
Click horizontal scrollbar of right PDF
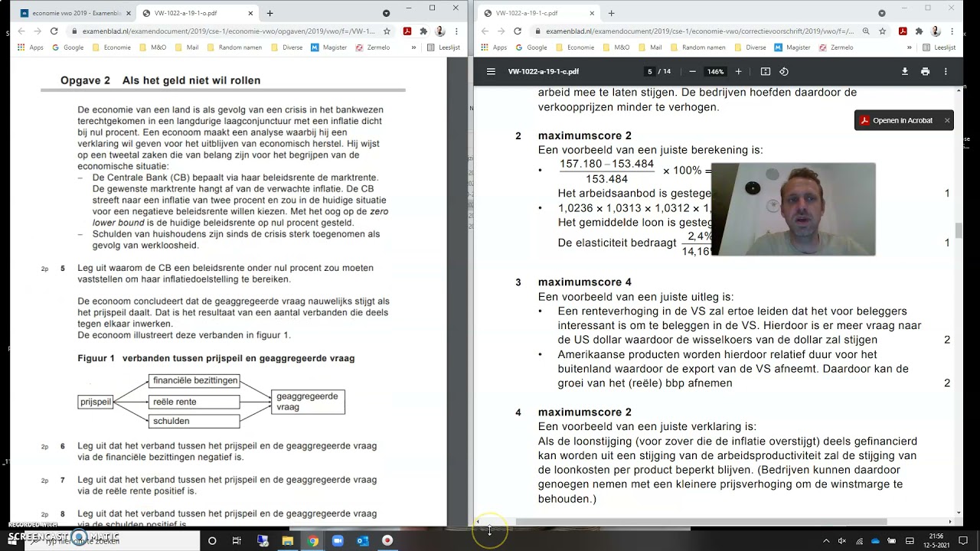(701, 522)
